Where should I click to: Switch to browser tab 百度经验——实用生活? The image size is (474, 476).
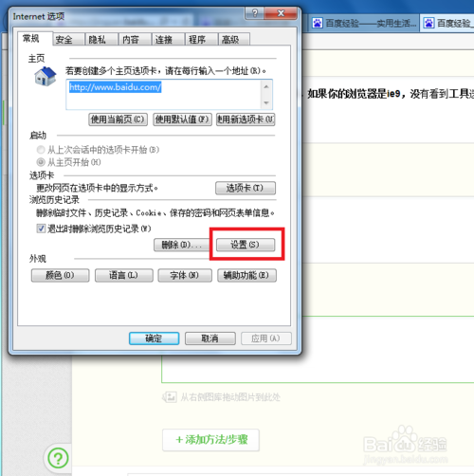tap(364, 23)
